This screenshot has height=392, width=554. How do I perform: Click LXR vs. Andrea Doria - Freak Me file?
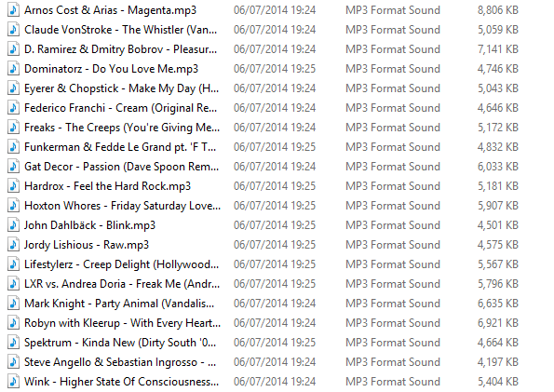(122, 284)
